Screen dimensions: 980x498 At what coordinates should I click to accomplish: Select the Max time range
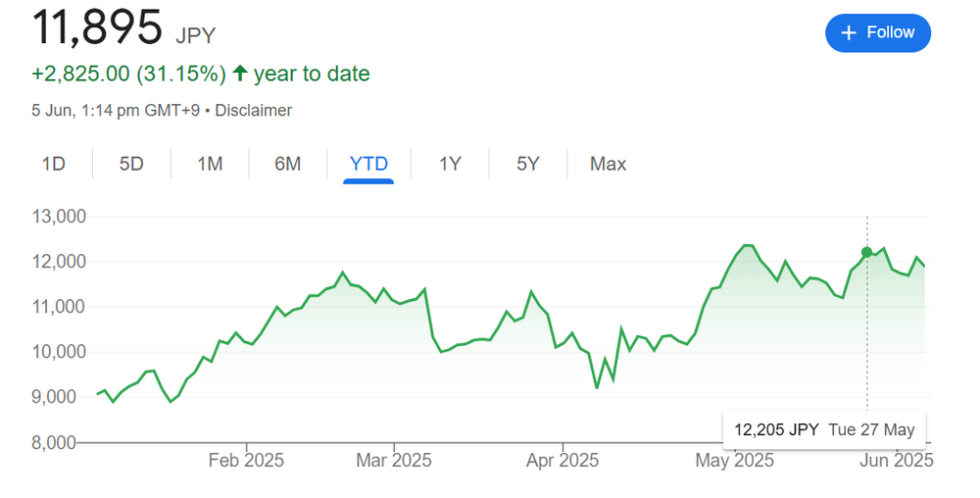608,164
